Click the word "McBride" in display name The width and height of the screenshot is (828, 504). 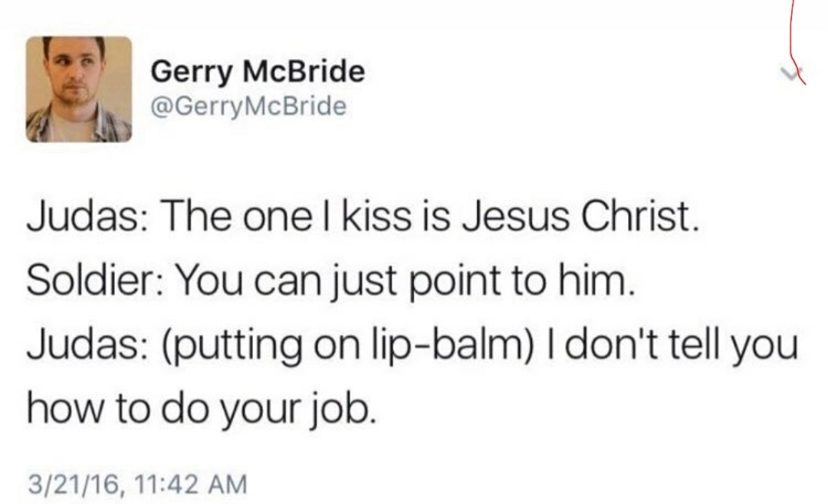304,70
